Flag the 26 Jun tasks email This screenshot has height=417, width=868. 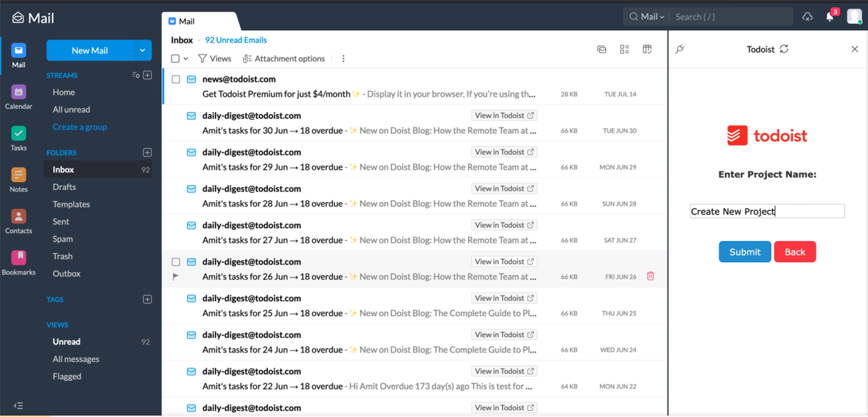(175, 276)
